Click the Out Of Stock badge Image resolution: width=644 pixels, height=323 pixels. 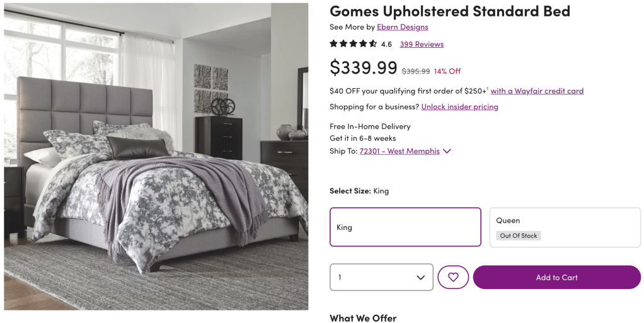coord(519,235)
